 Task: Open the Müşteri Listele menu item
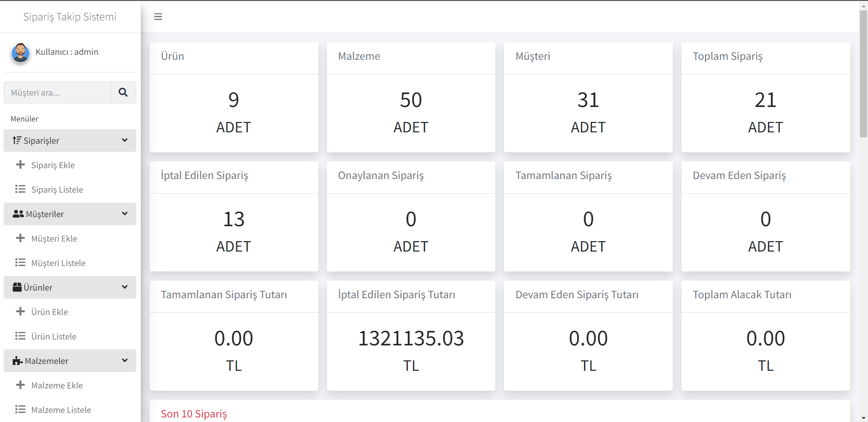(x=58, y=263)
